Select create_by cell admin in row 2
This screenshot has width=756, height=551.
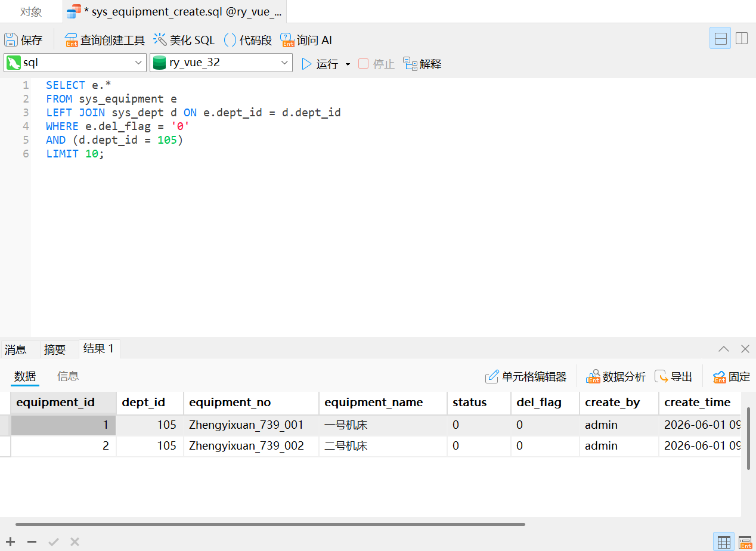[619, 446]
